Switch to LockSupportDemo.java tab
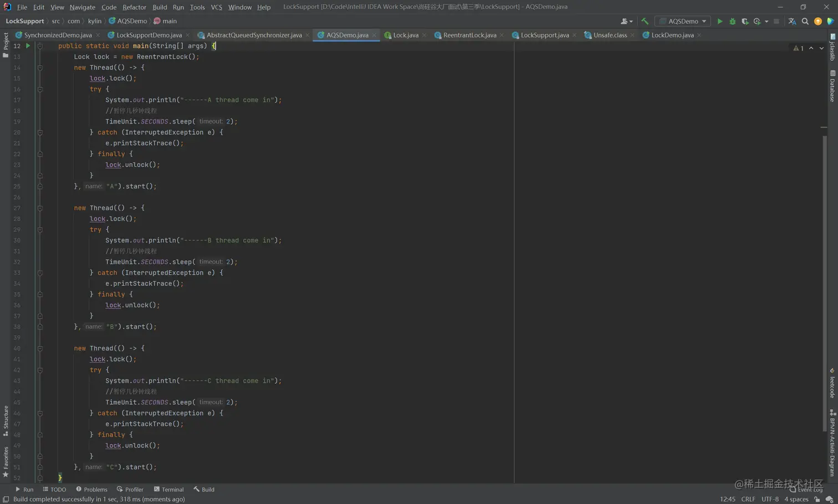This screenshot has height=504, width=838. point(149,35)
